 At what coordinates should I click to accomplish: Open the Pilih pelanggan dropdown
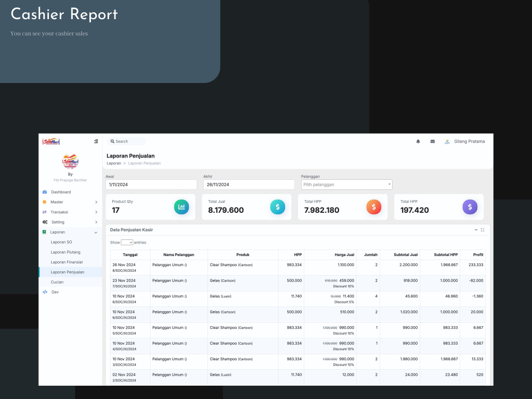[346, 185]
